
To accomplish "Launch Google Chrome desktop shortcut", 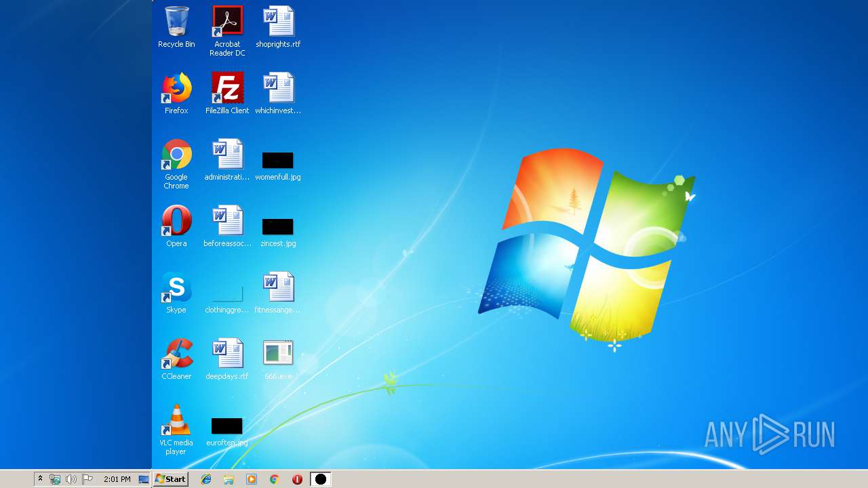I will click(176, 164).
